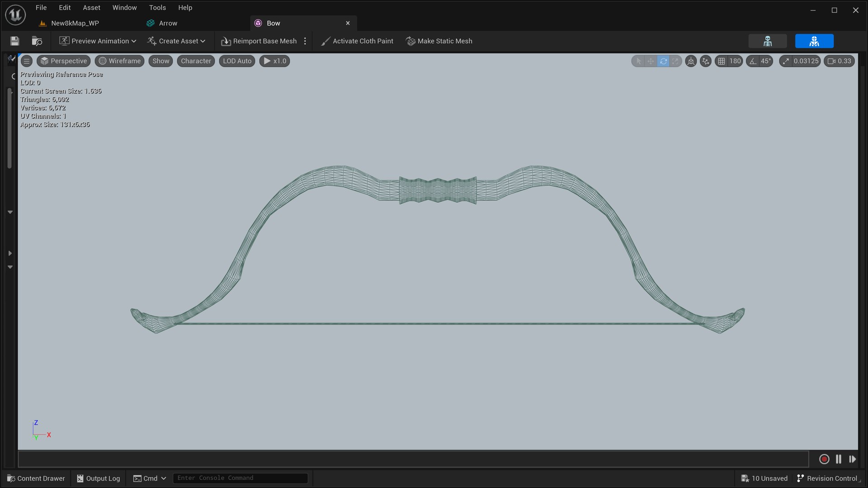Open the Perspective view dropdown
The width and height of the screenshot is (868, 488).
64,61
